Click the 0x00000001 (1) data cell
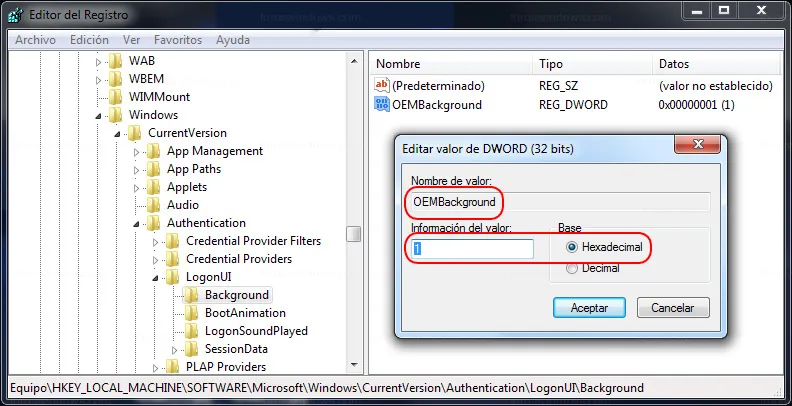The width and height of the screenshot is (792, 406). pos(697,105)
